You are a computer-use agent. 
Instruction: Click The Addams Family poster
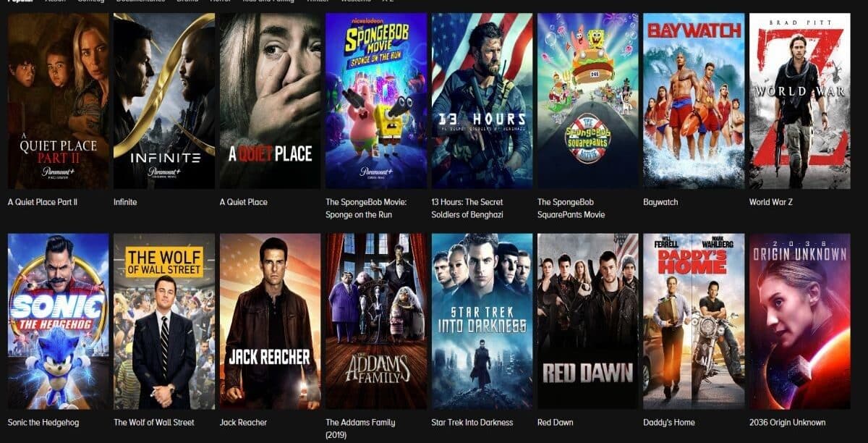point(376,321)
